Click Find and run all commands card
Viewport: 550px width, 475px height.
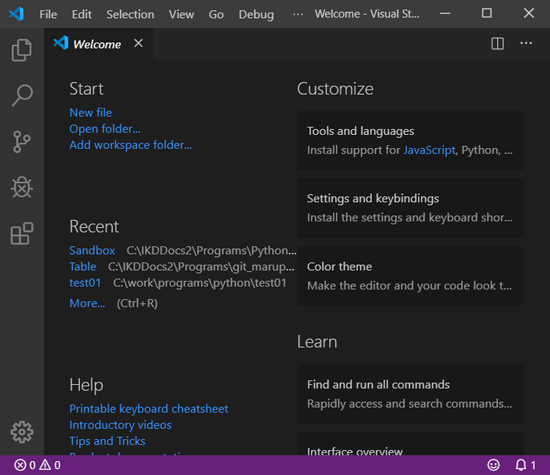point(410,394)
